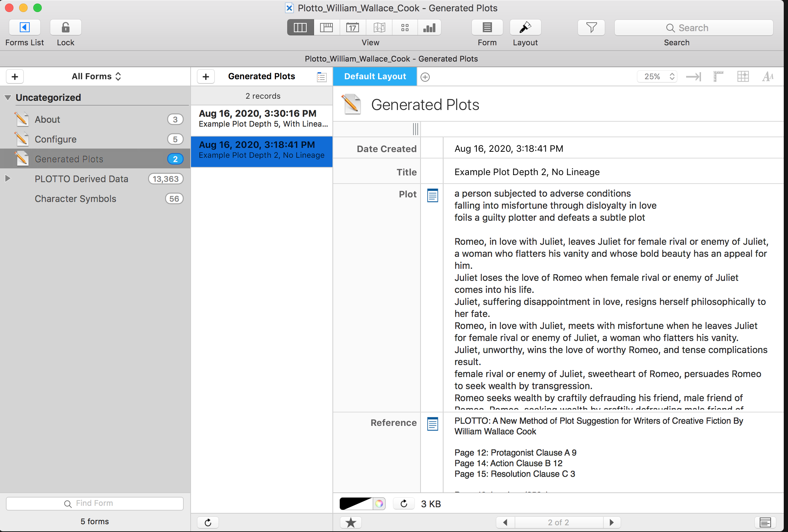Viewport: 788px width, 532px height.
Task: Open the filter funnel button
Action: [x=591, y=28]
